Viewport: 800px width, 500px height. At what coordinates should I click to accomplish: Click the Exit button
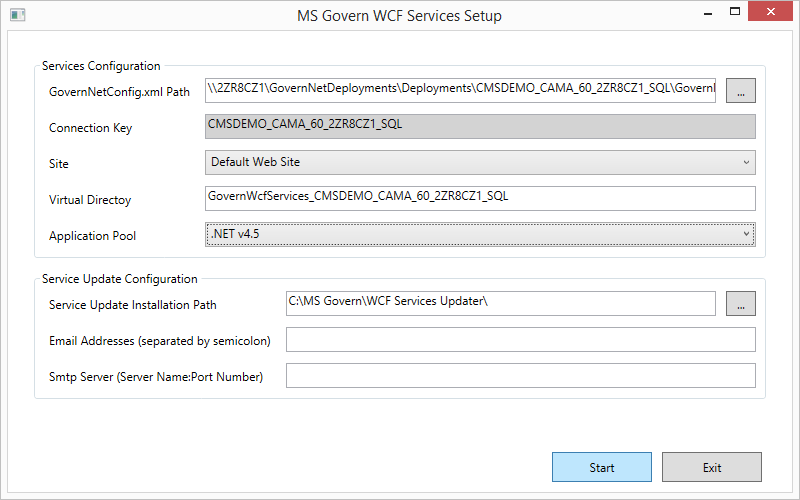pos(711,467)
